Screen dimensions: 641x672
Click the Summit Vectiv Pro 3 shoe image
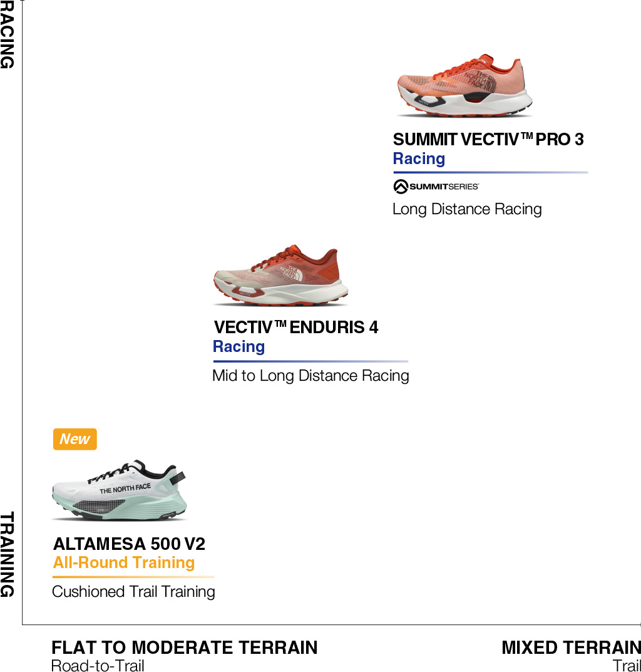point(464,88)
